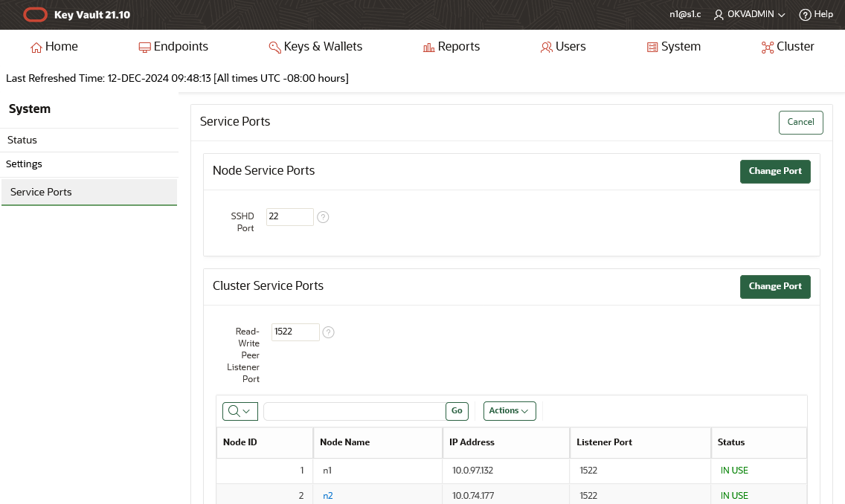The height and width of the screenshot is (504, 845).
Task: Open the Help question mark icon
Action: [804, 14]
